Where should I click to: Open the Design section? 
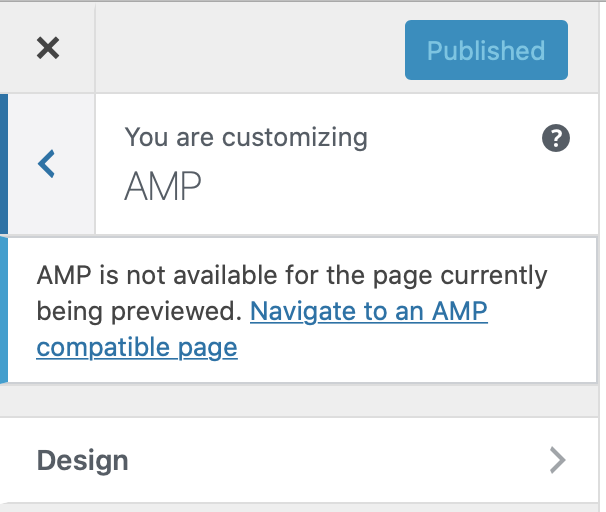(x=300, y=460)
